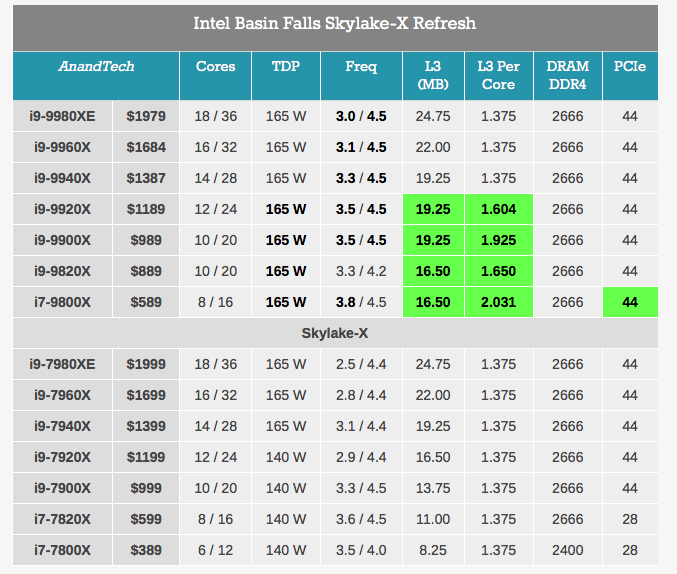The image size is (677, 574).
Task: Select the i9-9940X model name
Action: 62,178
